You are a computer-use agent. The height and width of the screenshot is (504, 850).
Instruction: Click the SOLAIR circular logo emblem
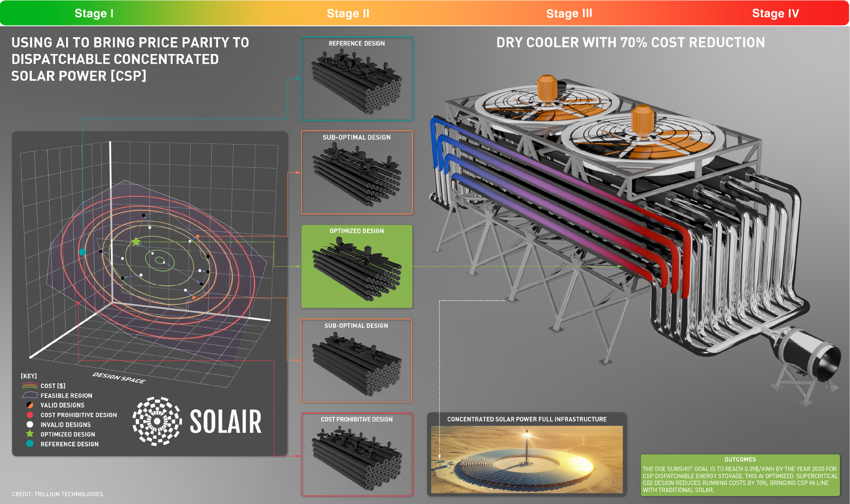(157, 421)
